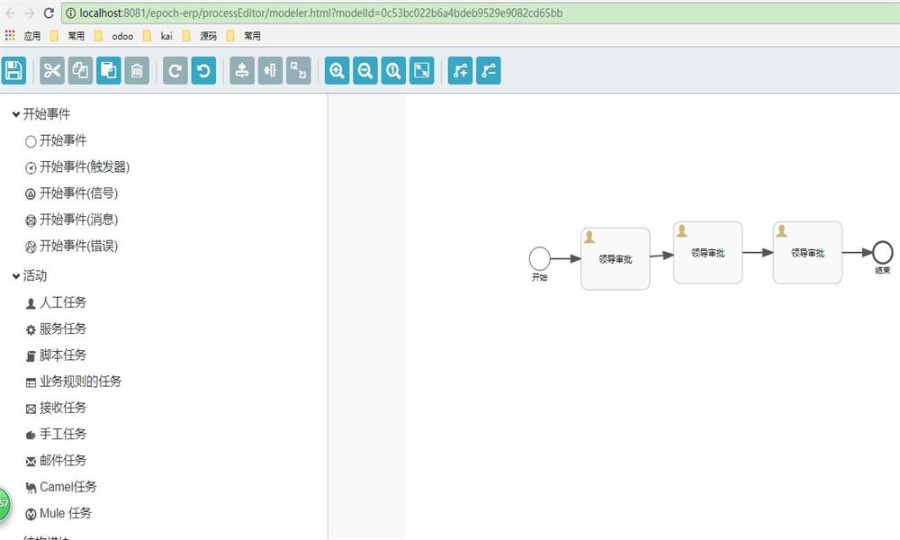Pick the 脚本任务 script task item
900x540 pixels.
click(56, 355)
